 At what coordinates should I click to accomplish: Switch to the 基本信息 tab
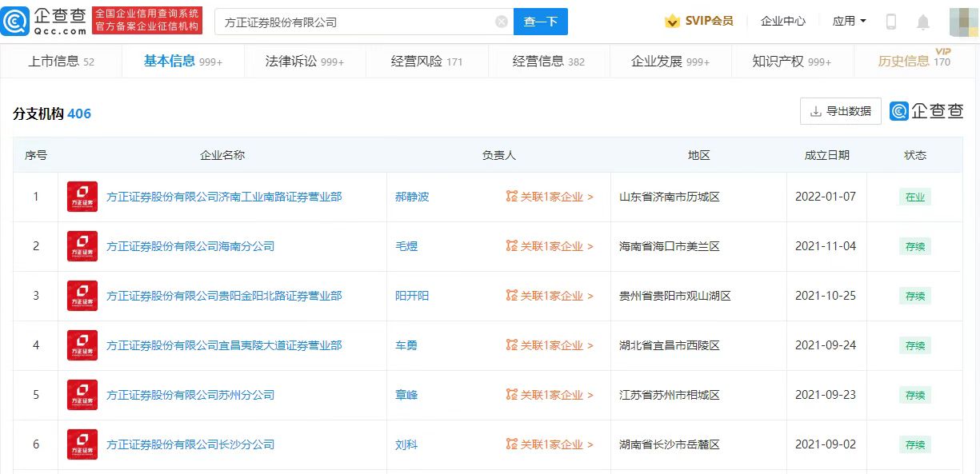coord(183,62)
